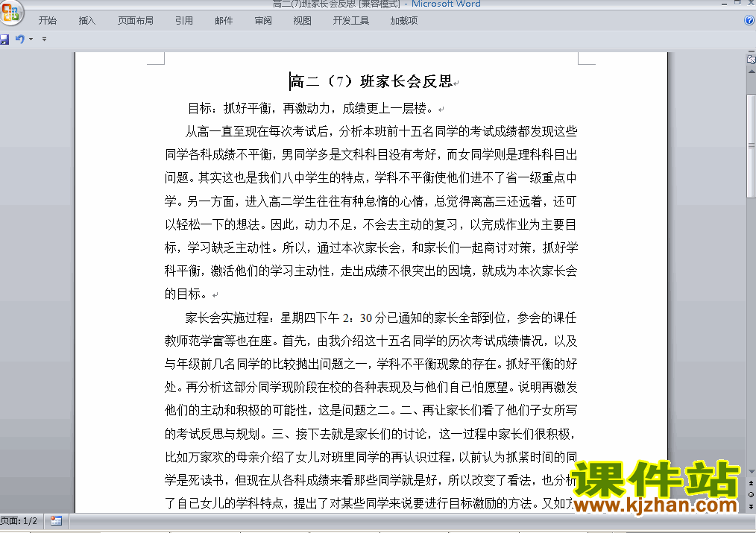Open Customize Quick Access Toolbar dropdown
756x533 pixels.
[x=44, y=39]
